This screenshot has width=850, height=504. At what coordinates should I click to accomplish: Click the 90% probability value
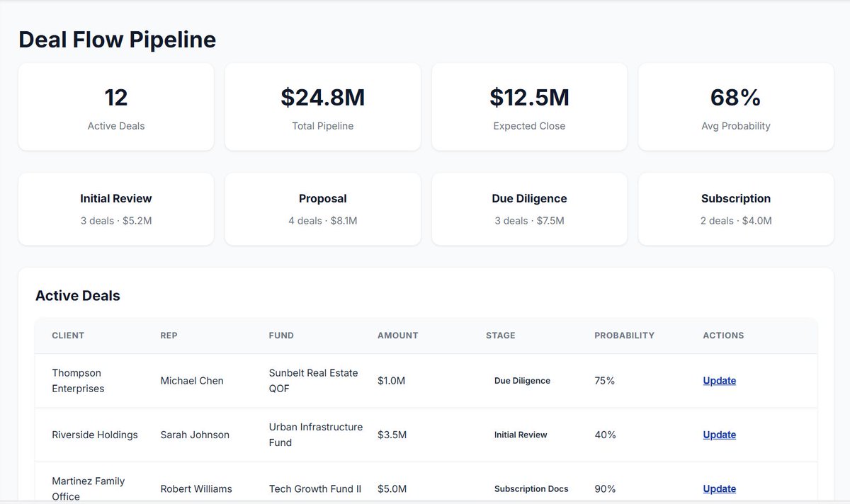coord(606,489)
